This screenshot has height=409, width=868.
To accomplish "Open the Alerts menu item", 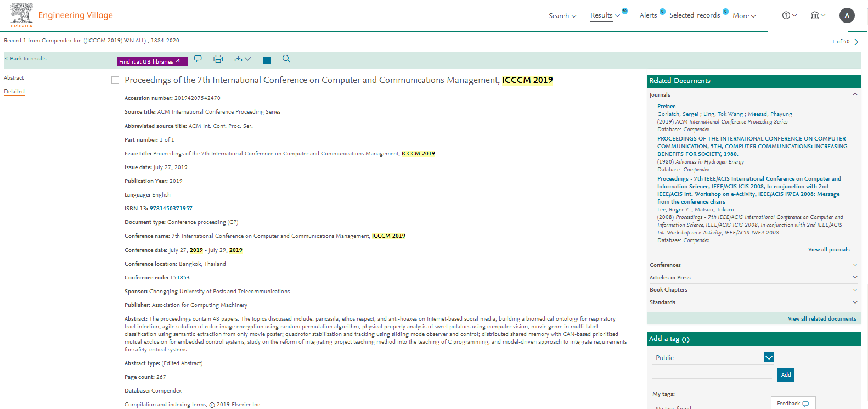I will tap(648, 15).
